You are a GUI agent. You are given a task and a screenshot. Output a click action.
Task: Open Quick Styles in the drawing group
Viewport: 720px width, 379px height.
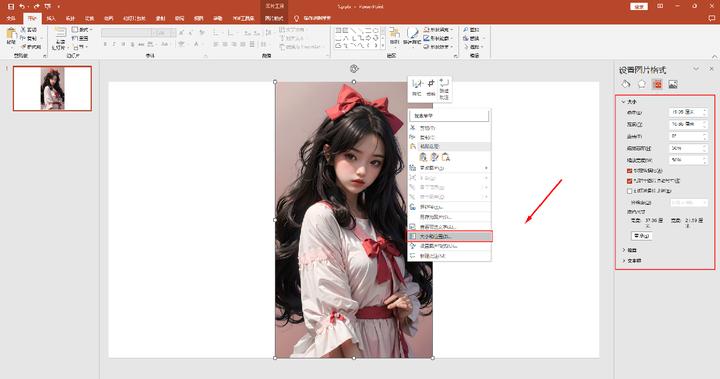(x=412, y=35)
